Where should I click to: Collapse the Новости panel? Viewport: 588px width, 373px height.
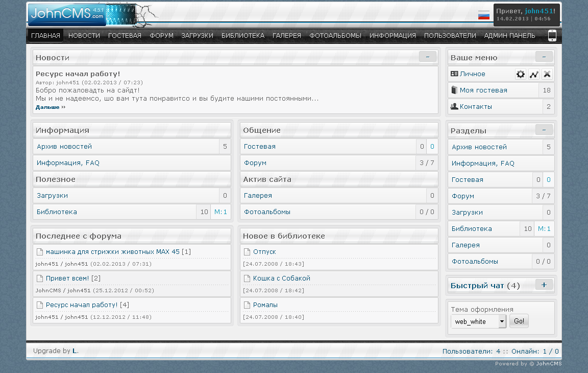pyautogui.click(x=427, y=57)
